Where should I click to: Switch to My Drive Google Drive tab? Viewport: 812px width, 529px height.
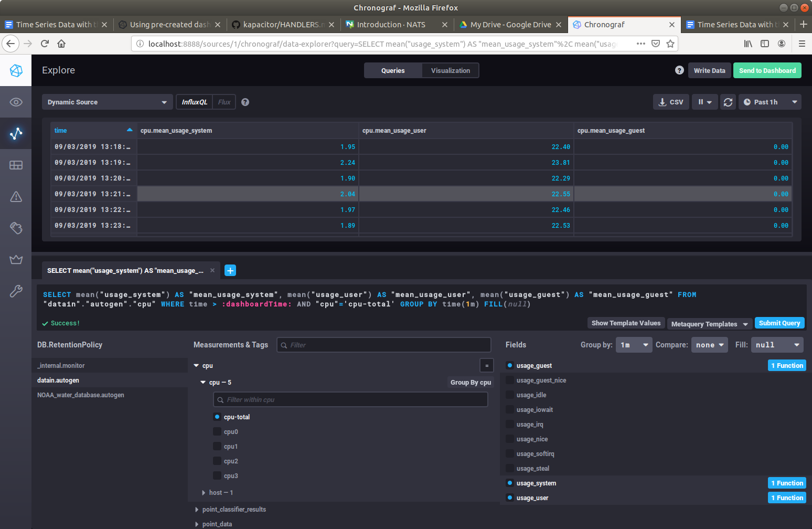pyautogui.click(x=510, y=25)
